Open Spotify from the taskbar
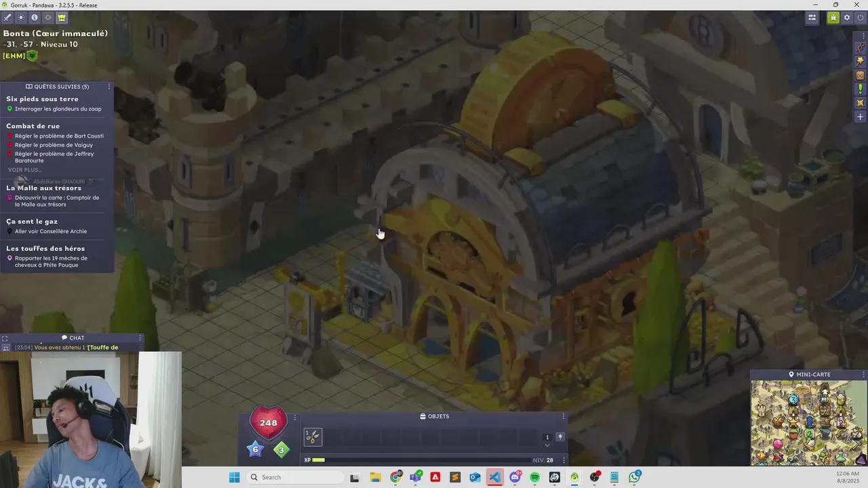 (x=535, y=477)
